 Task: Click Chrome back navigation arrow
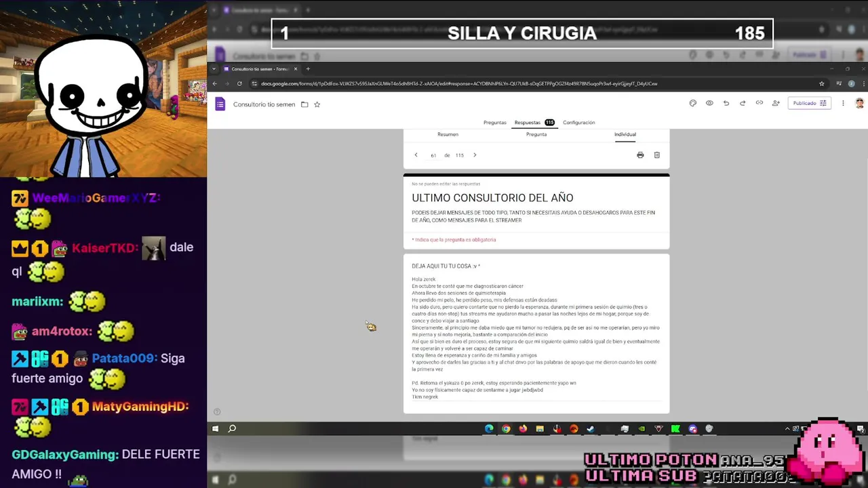click(215, 83)
